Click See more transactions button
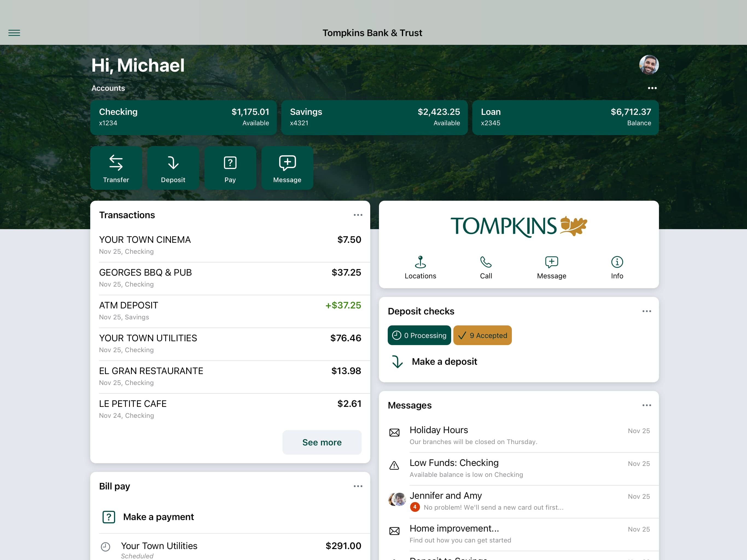 322,442
